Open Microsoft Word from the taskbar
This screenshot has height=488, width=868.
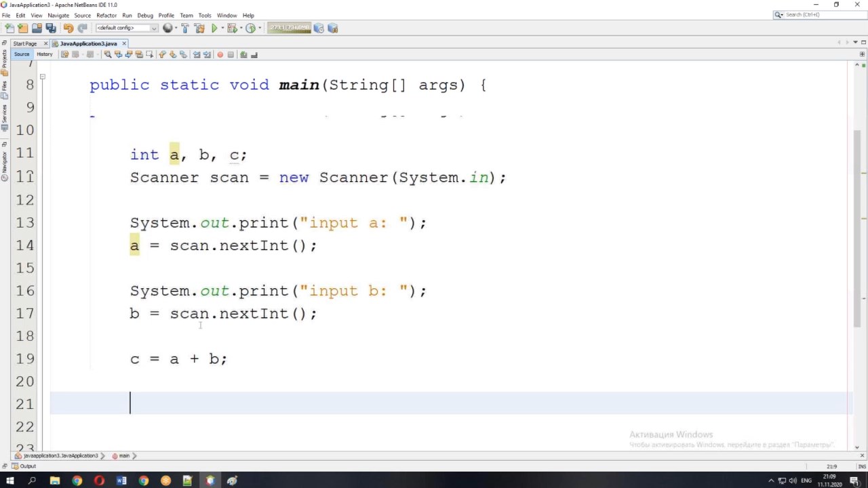point(121,481)
